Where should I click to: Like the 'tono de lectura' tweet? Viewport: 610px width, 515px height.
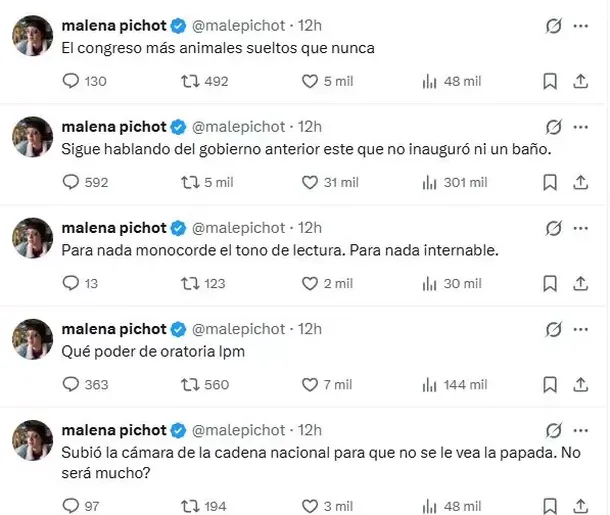309,283
